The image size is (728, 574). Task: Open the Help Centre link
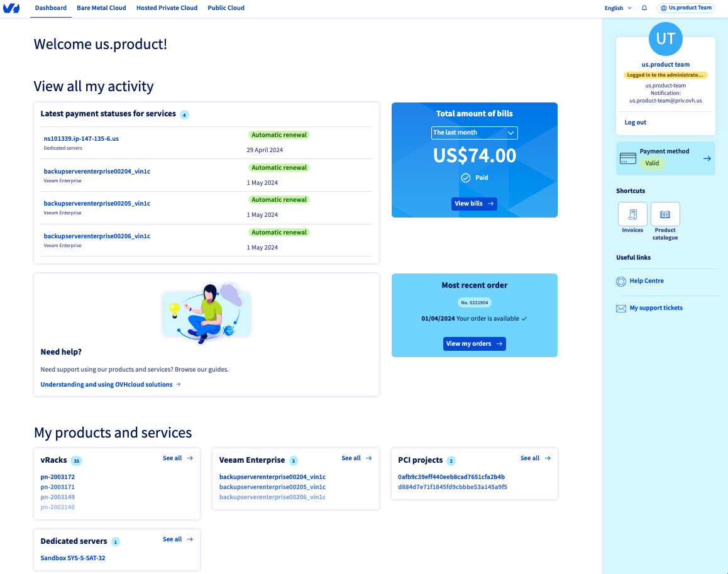pos(646,280)
